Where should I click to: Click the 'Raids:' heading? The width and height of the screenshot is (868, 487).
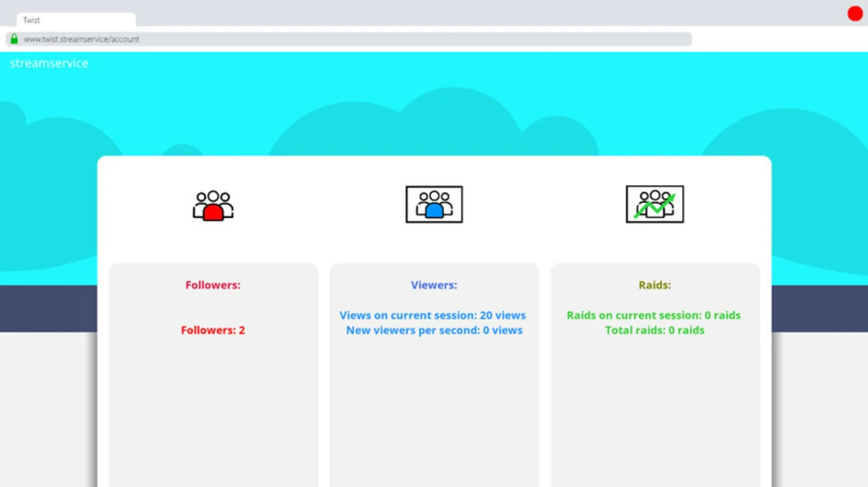[655, 285]
